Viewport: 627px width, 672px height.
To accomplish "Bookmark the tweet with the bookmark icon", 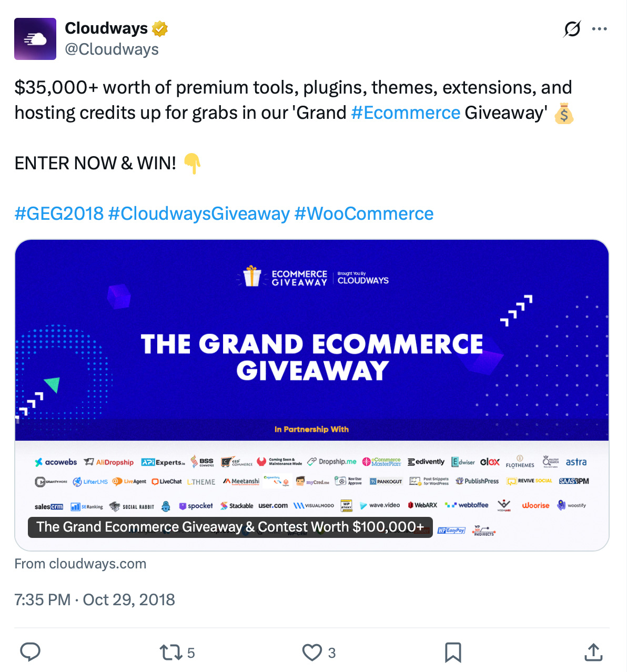I will (452, 652).
